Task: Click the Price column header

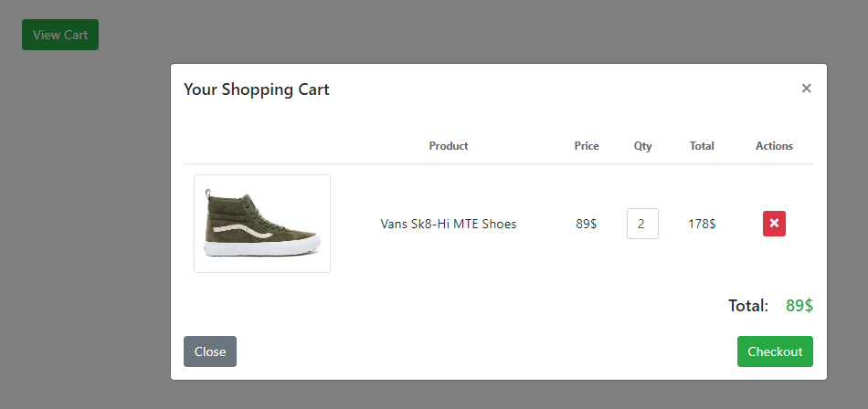Action: pyautogui.click(x=587, y=146)
